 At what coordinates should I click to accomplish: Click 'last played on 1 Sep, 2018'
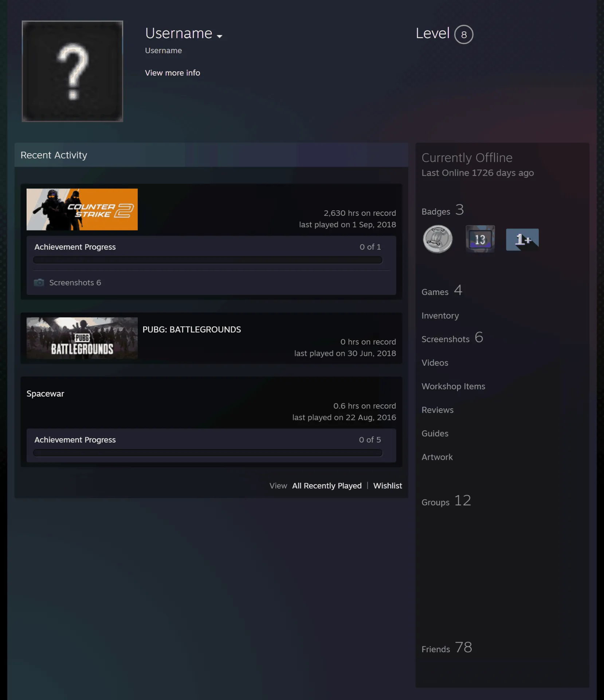[x=348, y=225]
